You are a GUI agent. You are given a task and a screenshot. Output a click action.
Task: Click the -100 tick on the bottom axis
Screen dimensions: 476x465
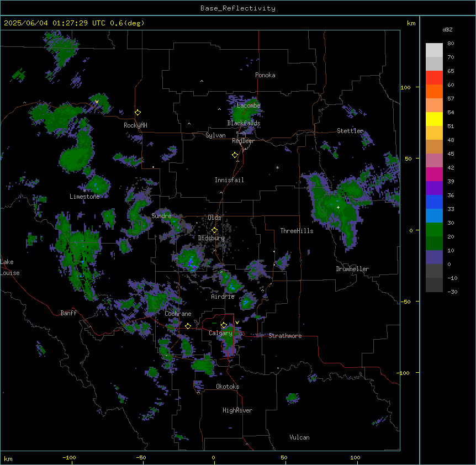click(x=69, y=457)
